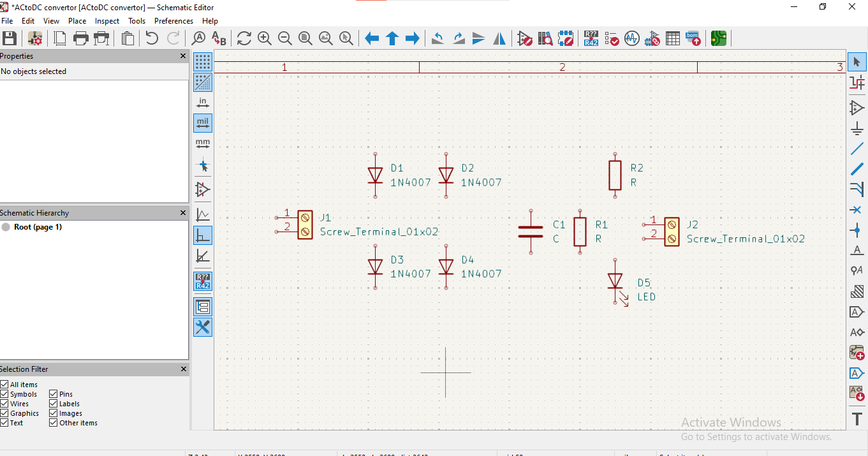Select Root (page 1) in hierarchy
This screenshot has width=868, height=456.
38,227
